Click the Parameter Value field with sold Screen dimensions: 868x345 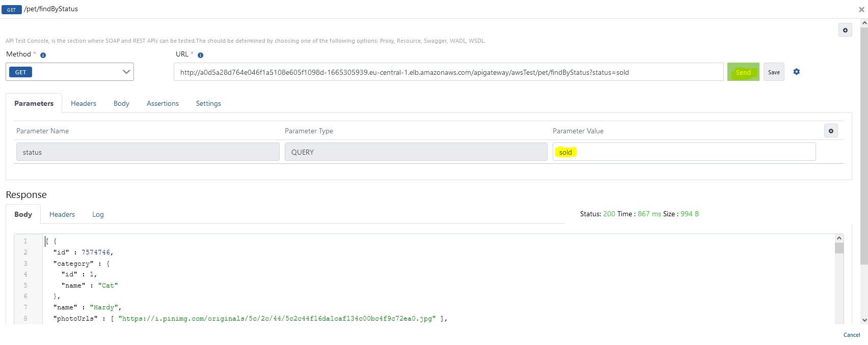tap(684, 152)
